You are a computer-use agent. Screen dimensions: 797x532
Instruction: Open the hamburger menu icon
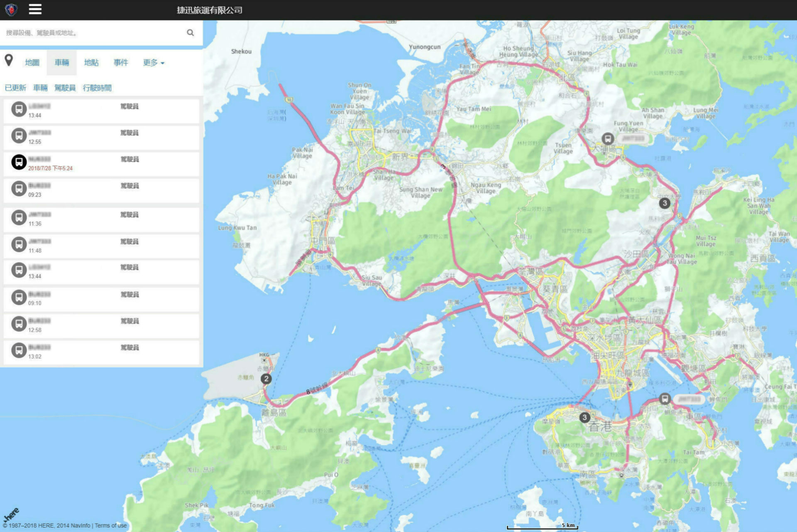(x=35, y=10)
